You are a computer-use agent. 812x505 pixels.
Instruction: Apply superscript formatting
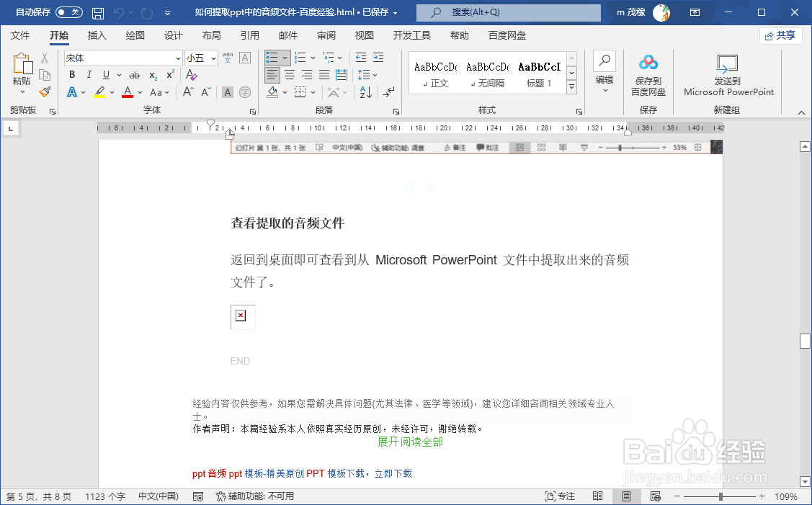pos(170,75)
